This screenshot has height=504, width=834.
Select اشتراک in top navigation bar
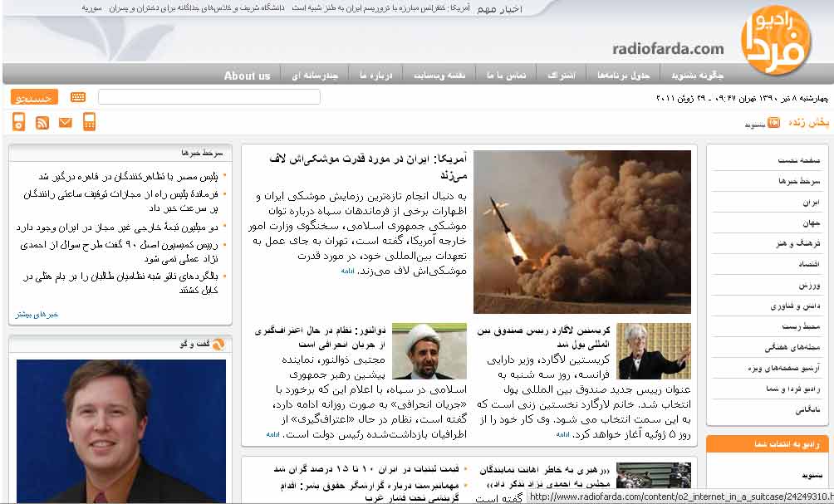(562, 76)
